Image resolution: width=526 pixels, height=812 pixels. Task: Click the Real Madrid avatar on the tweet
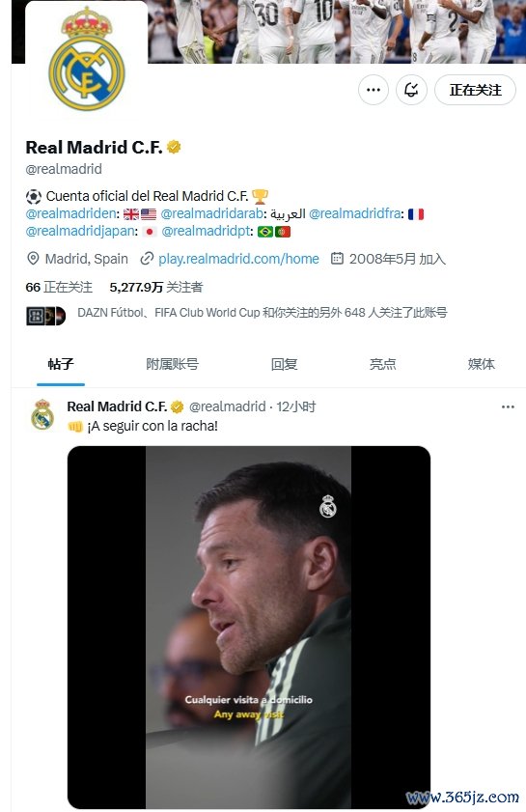42,415
